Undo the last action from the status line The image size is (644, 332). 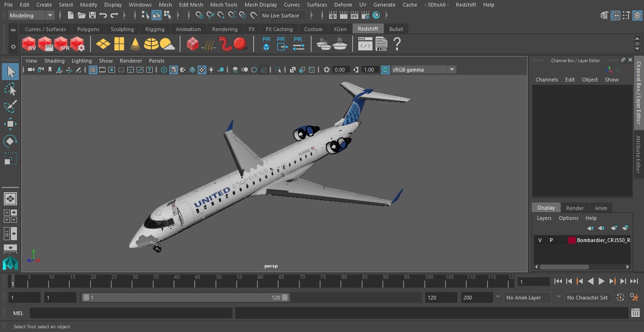[103, 16]
